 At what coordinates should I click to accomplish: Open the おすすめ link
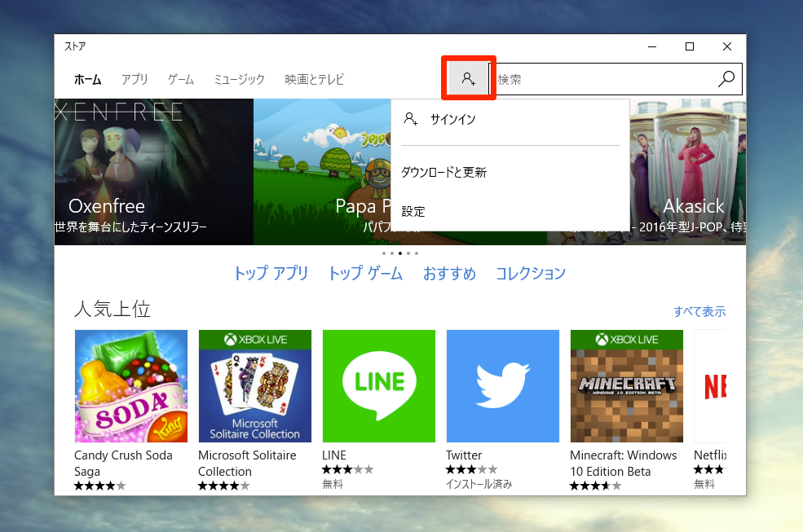pos(449,274)
